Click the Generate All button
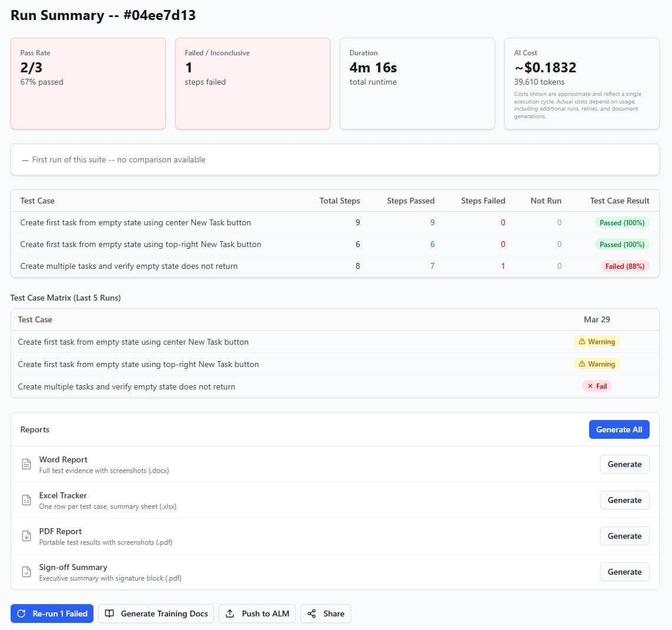 click(619, 429)
